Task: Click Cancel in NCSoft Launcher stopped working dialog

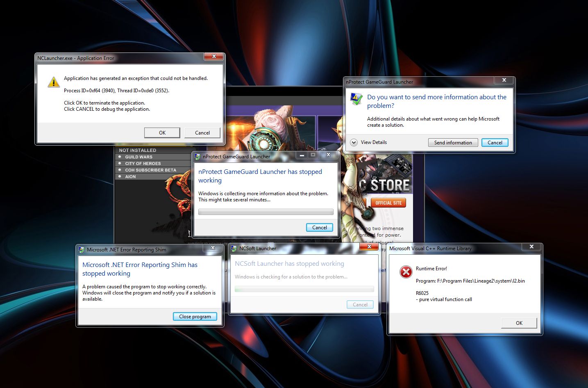Action: point(360,304)
